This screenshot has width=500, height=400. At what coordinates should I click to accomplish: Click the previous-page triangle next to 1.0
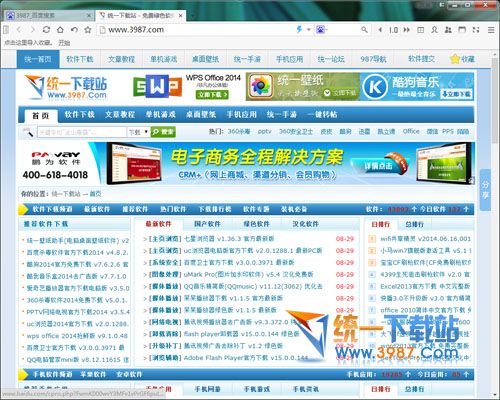tap(380, 30)
